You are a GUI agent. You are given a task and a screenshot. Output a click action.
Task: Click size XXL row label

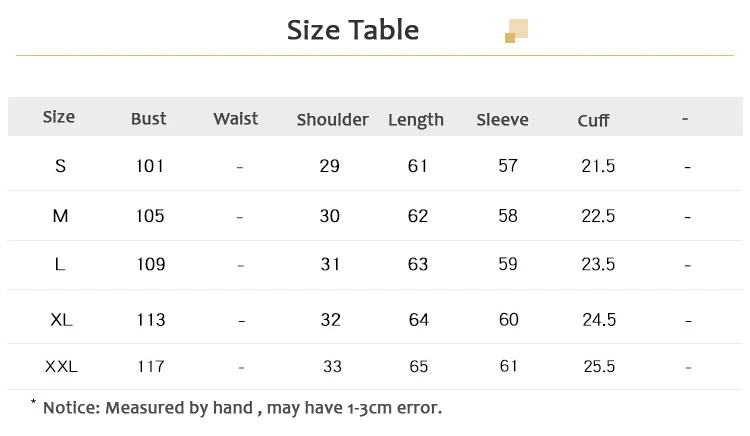click(61, 366)
